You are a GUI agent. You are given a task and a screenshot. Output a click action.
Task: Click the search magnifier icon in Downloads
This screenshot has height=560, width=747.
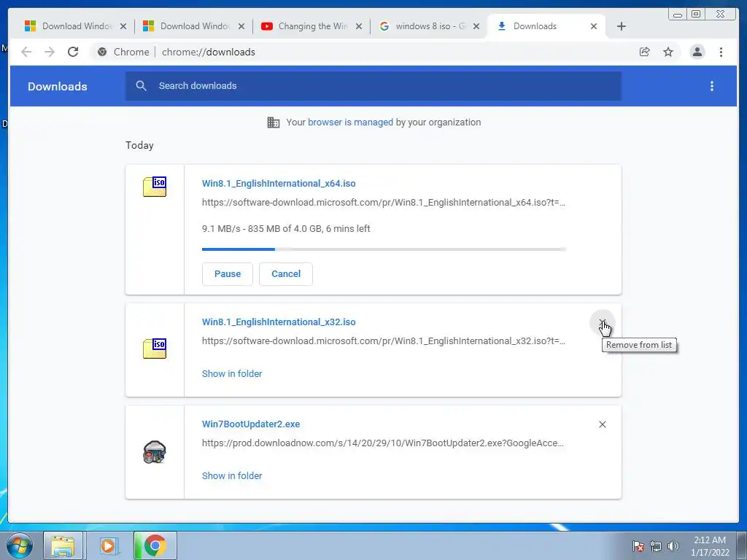point(141,86)
